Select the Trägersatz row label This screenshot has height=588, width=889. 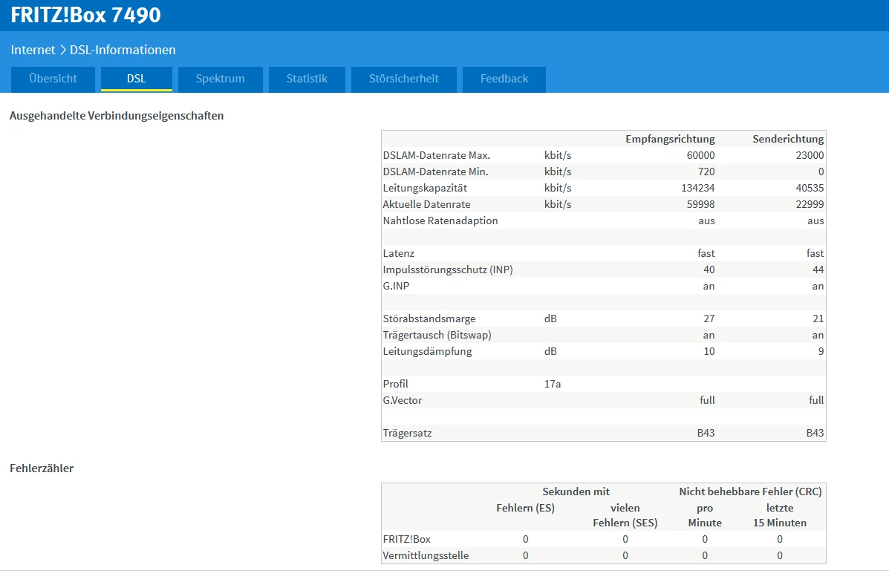[407, 433]
